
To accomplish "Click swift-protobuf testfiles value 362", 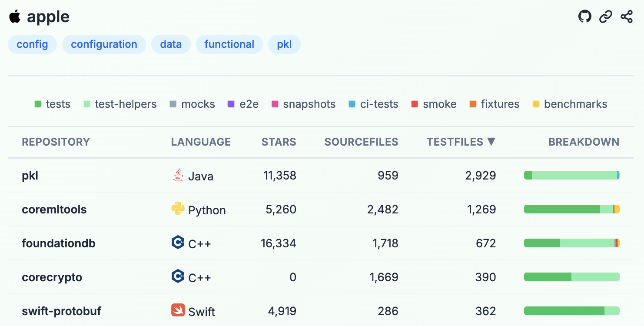I will [x=486, y=311].
